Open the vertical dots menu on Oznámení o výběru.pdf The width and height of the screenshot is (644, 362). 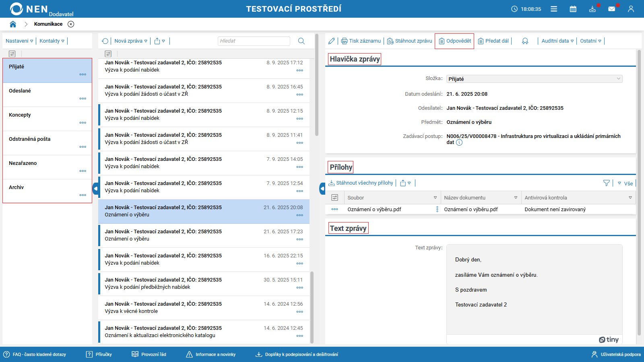pyautogui.click(x=437, y=209)
